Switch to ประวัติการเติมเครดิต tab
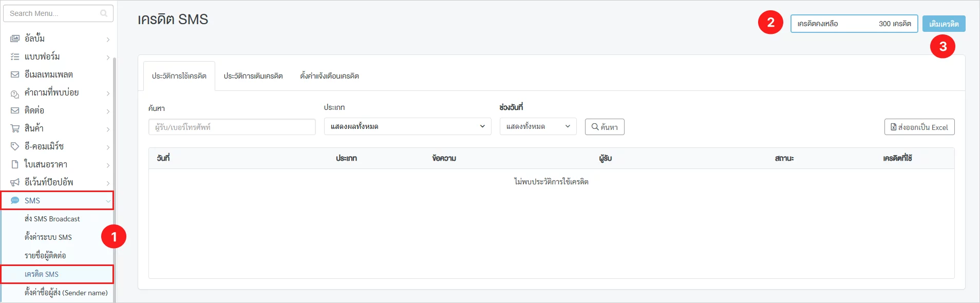The height and width of the screenshot is (303, 980). coord(253,76)
